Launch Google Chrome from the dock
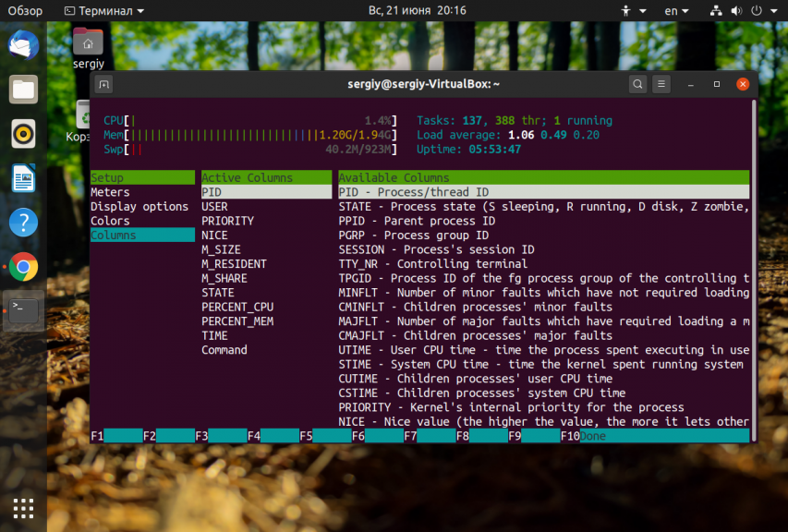Screen dimensions: 788x532 point(23,266)
